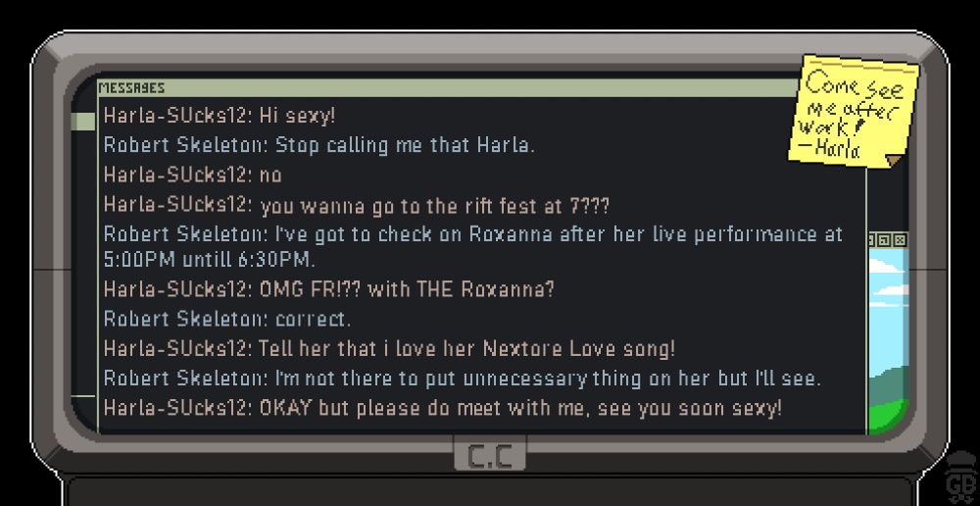This screenshot has height=506, width=980.
Task: Peel the curled corner of the sticky note
Action: 895,162
